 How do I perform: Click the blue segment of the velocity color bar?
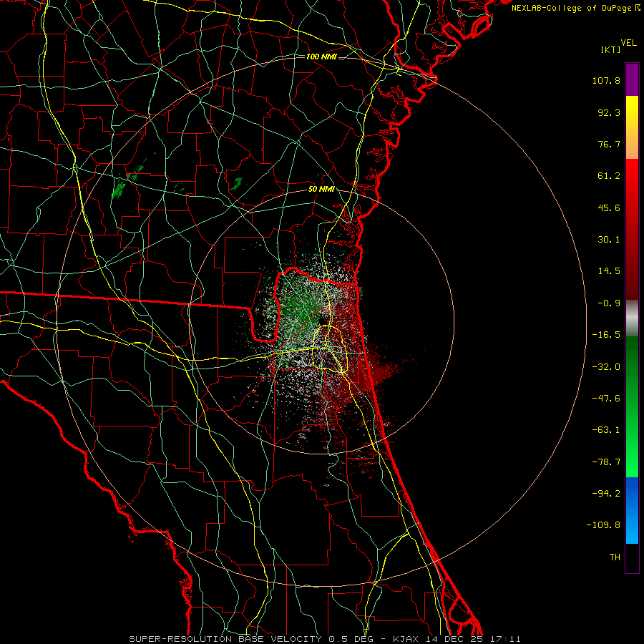pyautogui.click(x=632, y=510)
